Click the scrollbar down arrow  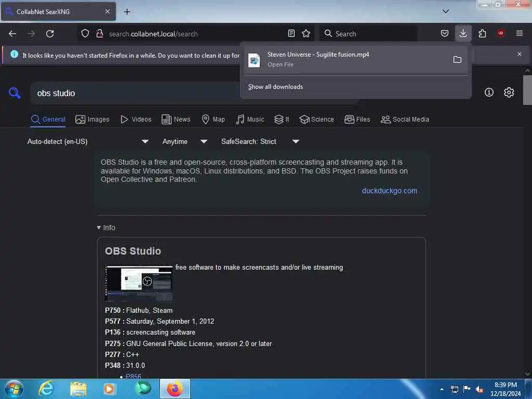click(527, 374)
